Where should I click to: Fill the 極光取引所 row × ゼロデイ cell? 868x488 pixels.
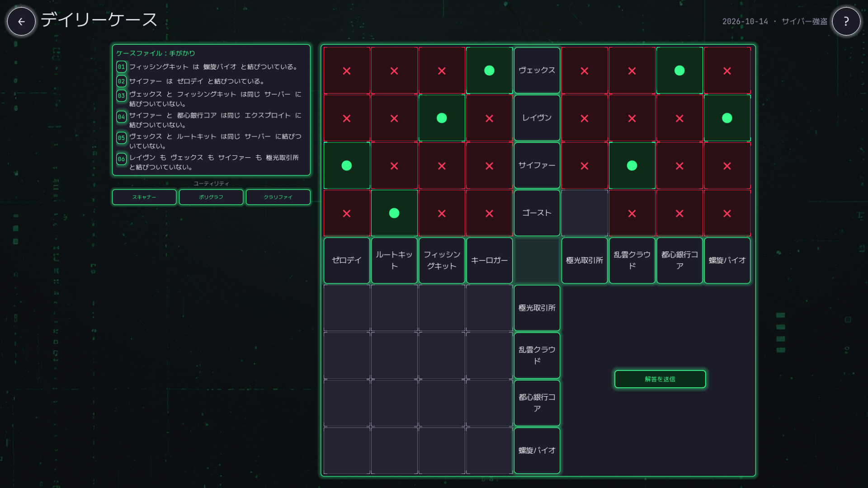347,308
